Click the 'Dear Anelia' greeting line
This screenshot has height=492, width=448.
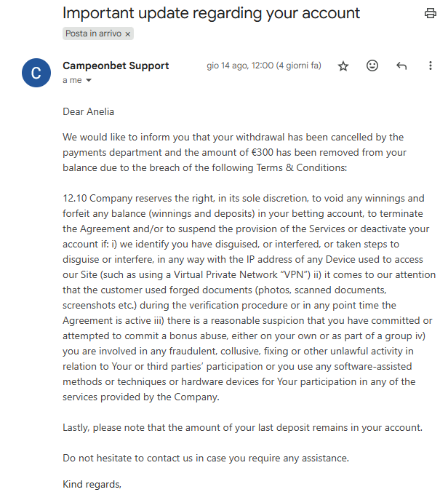tap(89, 111)
